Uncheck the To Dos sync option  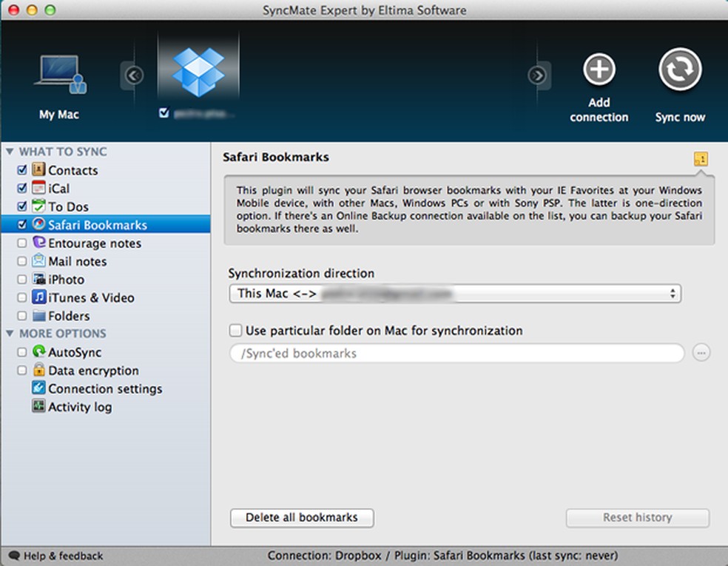point(21,206)
